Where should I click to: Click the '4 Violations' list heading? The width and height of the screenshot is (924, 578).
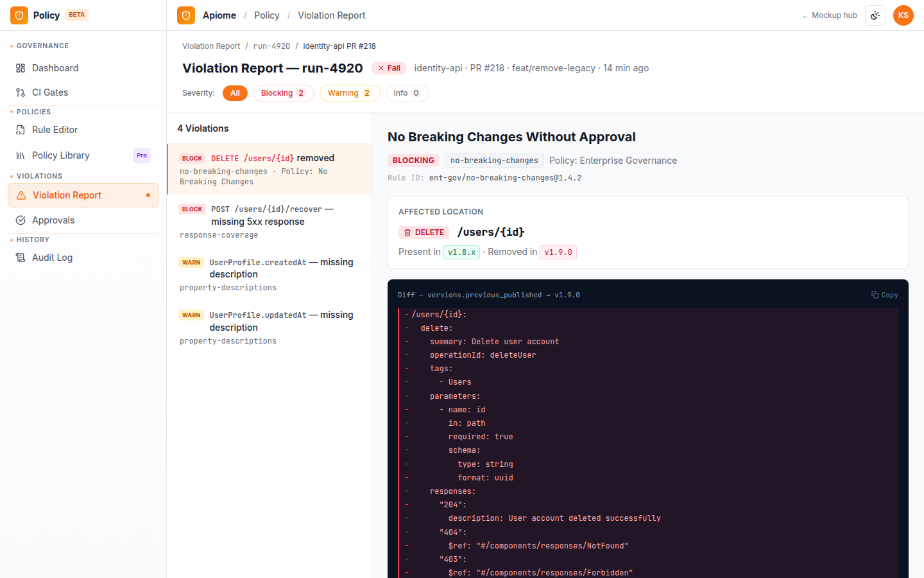tap(203, 128)
